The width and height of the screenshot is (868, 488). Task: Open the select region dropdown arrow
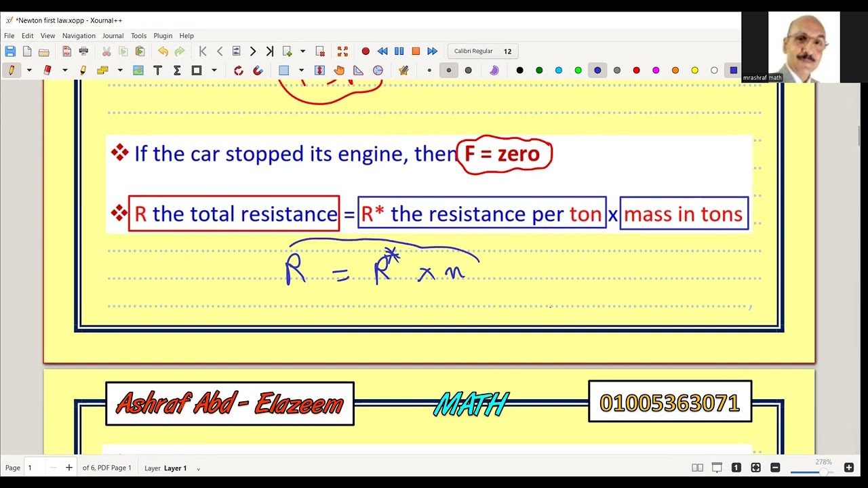(301, 70)
